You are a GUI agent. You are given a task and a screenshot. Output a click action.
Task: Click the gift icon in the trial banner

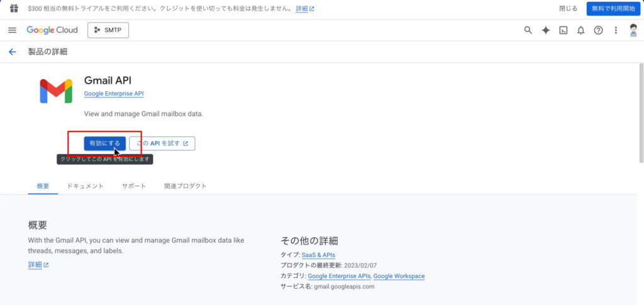(x=14, y=8)
